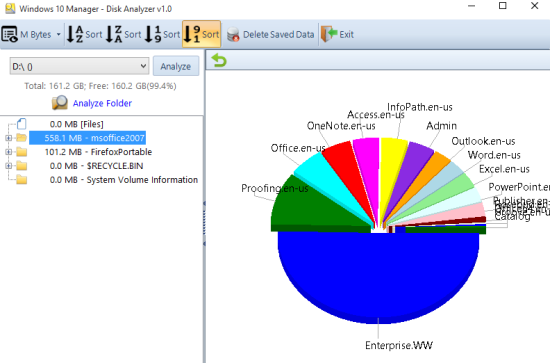Sort entries Z to A
Screen dimensions: 550x363
(123, 34)
